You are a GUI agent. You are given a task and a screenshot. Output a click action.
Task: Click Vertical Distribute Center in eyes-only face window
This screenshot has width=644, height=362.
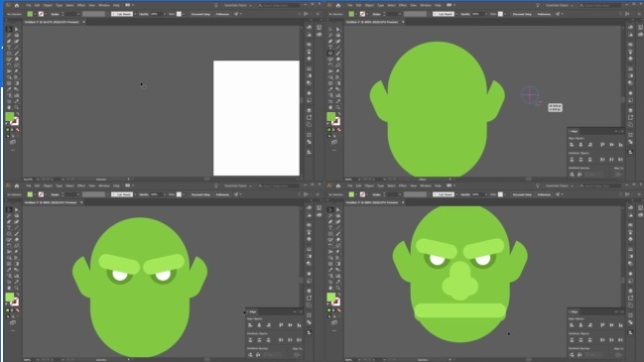tap(259, 340)
